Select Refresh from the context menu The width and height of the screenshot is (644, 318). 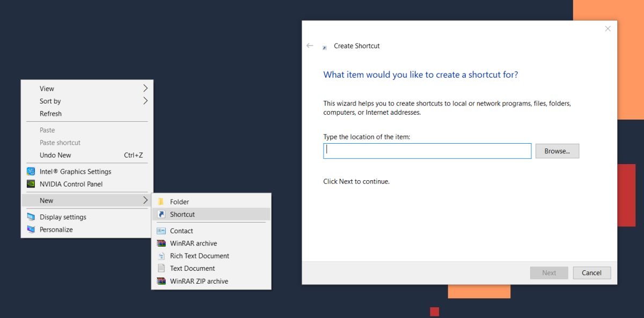click(50, 114)
